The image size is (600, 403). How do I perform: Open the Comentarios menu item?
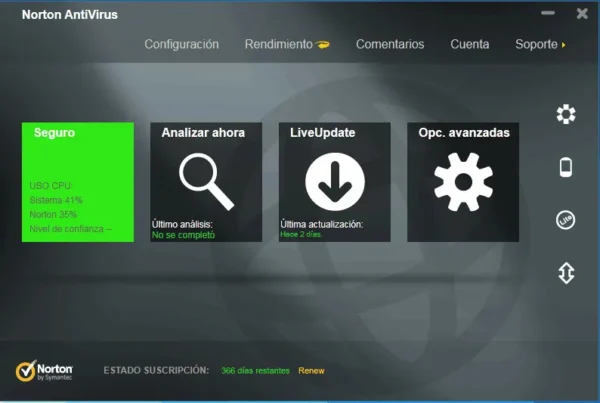(x=390, y=44)
